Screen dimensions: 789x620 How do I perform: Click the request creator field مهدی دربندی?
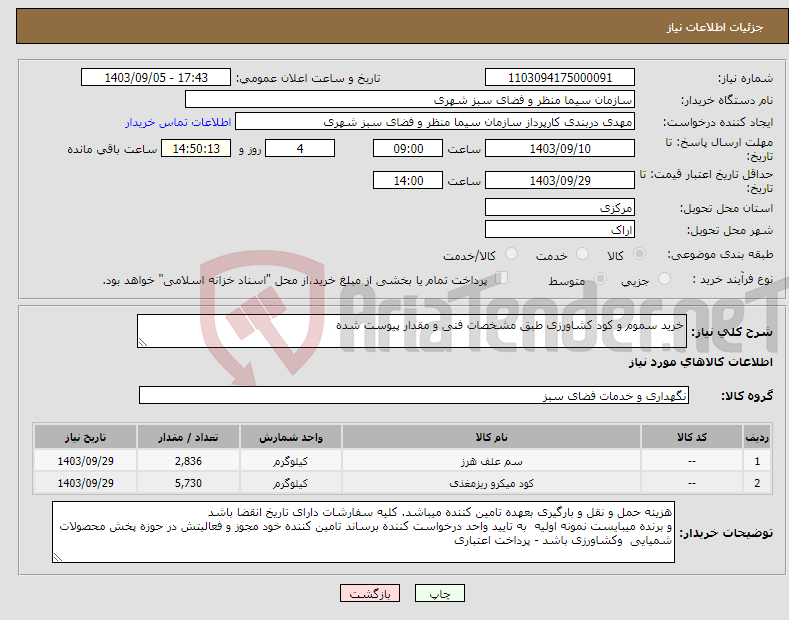coord(435,122)
